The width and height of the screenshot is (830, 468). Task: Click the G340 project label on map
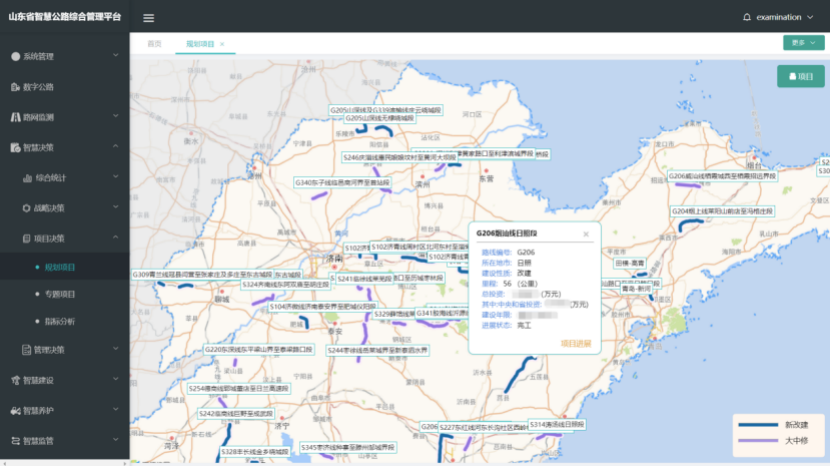coord(342,183)
